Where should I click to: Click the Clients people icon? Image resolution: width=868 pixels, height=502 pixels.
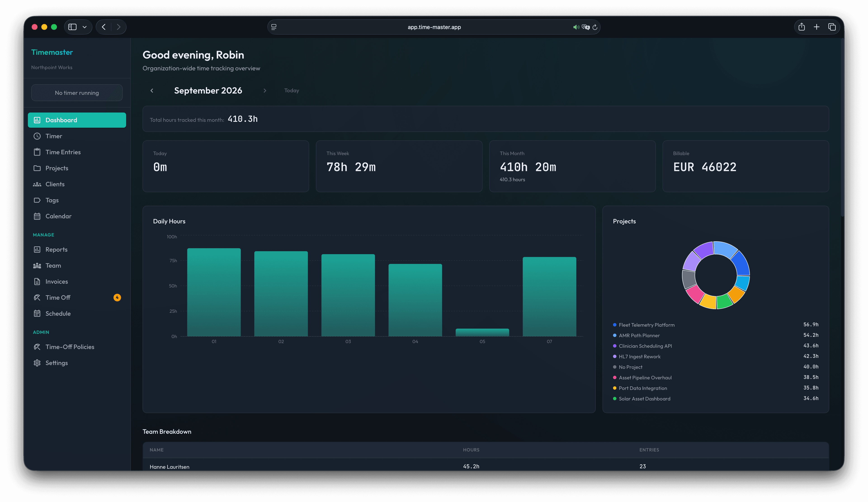(37, 184)
